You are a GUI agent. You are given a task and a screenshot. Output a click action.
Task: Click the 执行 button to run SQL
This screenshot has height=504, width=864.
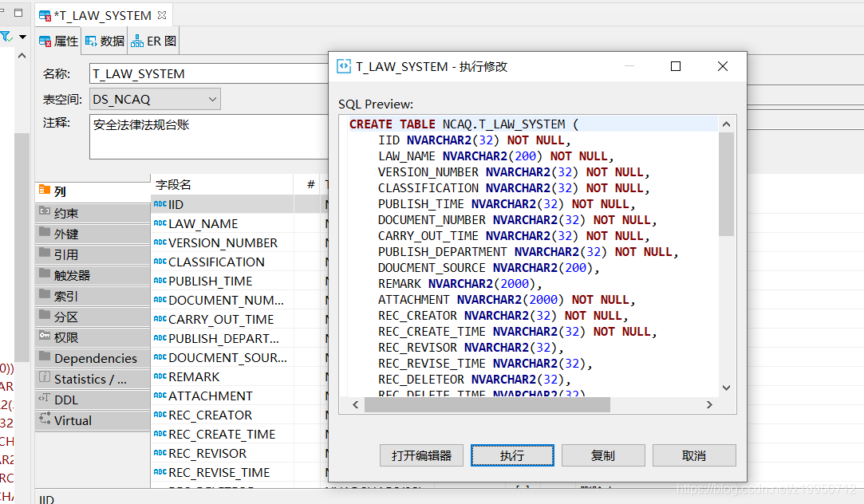pos(512,455)
